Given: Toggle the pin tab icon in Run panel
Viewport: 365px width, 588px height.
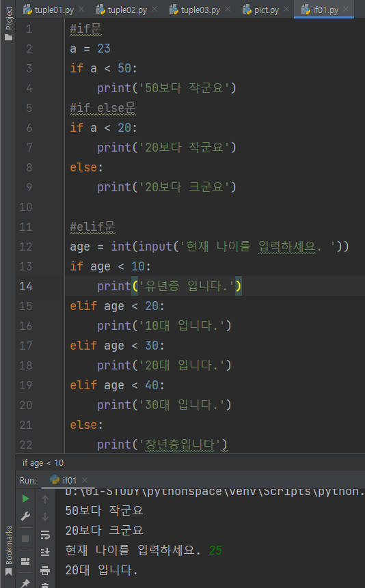Looking at the screenshot, I should coord(25,583).
